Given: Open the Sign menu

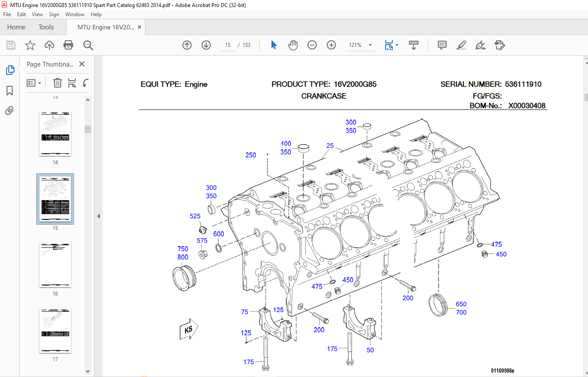Looking at the screenshot, I should (54, 14).
